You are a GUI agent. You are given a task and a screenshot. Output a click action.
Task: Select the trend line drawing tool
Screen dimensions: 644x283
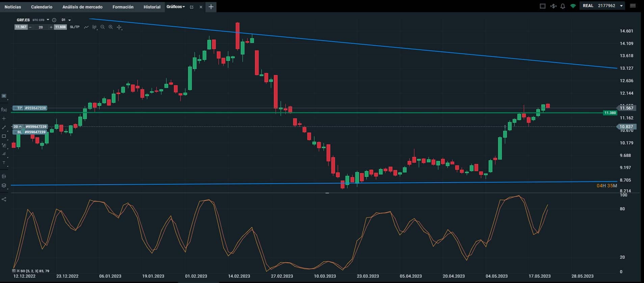(x=4, y=127)
